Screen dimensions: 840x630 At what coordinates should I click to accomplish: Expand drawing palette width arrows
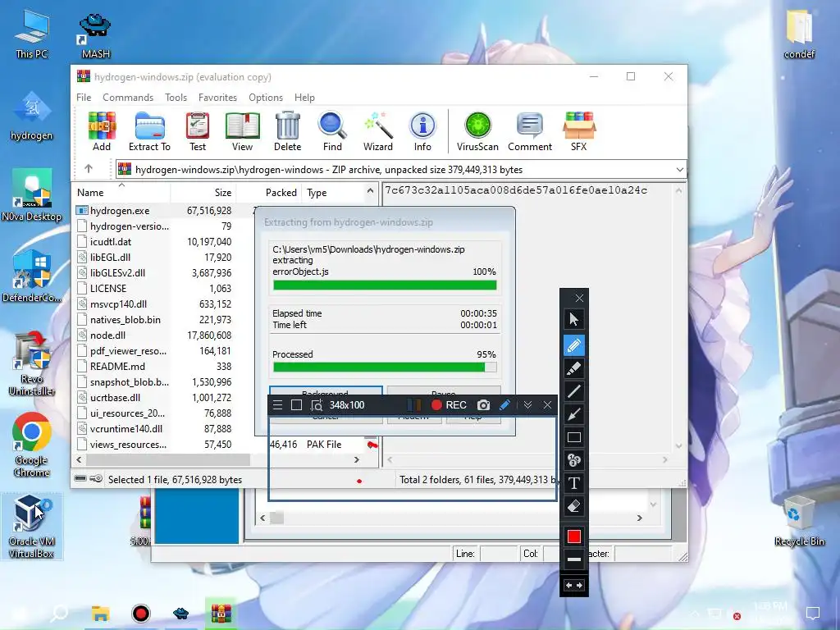(x=573, y=585)
